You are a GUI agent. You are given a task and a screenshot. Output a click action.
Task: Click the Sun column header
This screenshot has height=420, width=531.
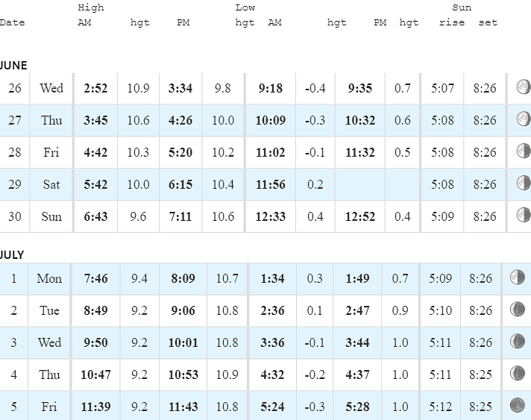462,7
